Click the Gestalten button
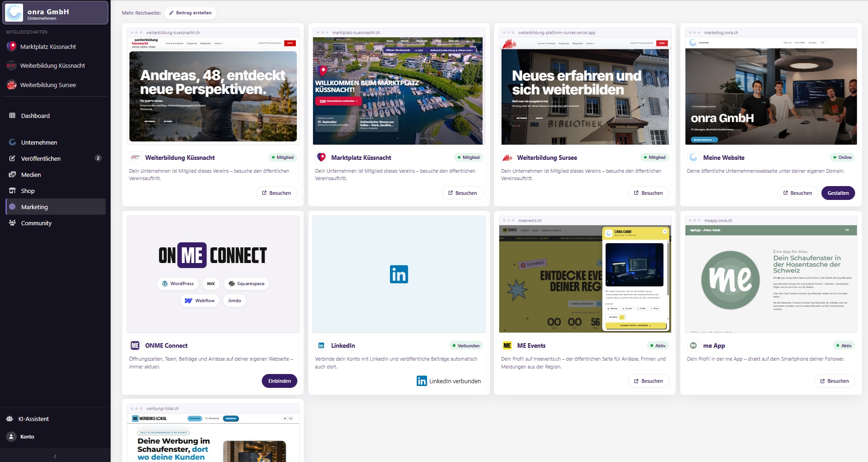 (838, 193)
